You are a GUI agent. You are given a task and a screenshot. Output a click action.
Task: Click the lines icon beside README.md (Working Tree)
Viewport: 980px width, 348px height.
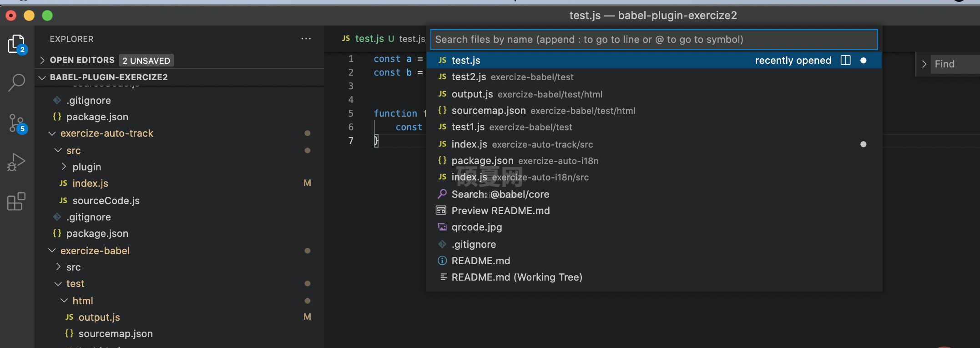(x=443, y=277)
